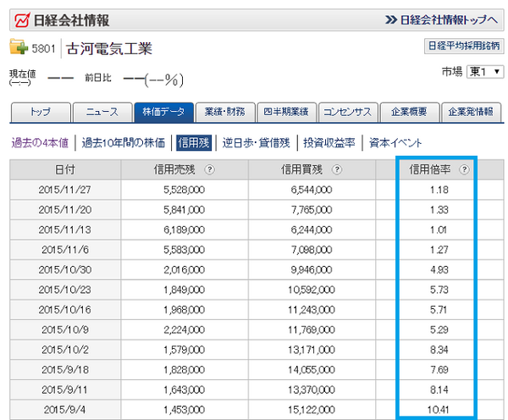Click the 信用売残 column header text
Viewport: 508px width, 420px height.
pyautogui.click(x=174, y=169)
